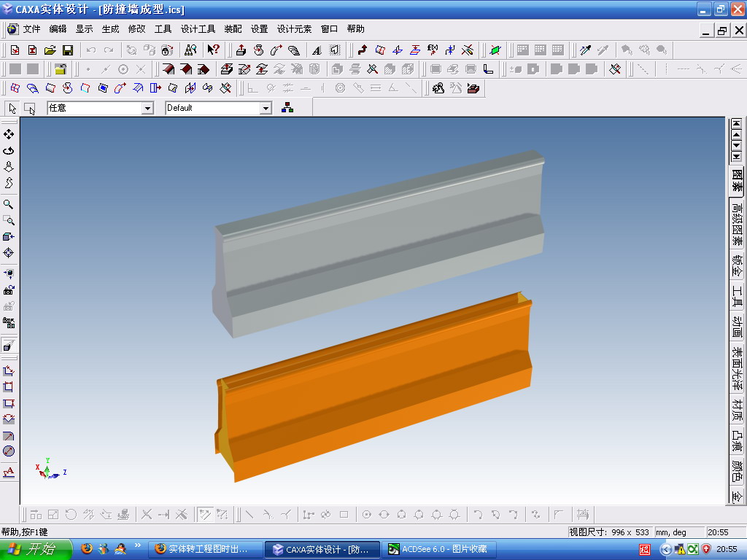
Task: Click the green section plane icon
Action: (x=495, y=50)
